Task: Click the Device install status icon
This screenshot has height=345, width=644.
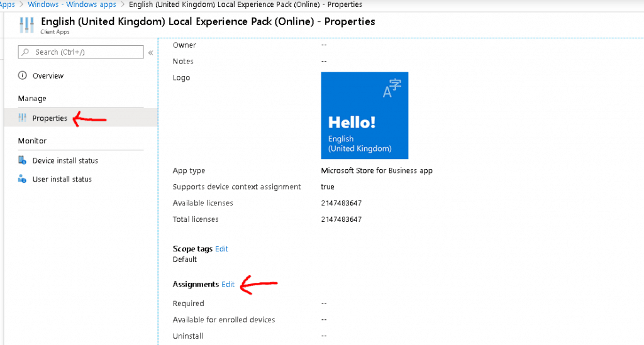Action: (22, 160)
